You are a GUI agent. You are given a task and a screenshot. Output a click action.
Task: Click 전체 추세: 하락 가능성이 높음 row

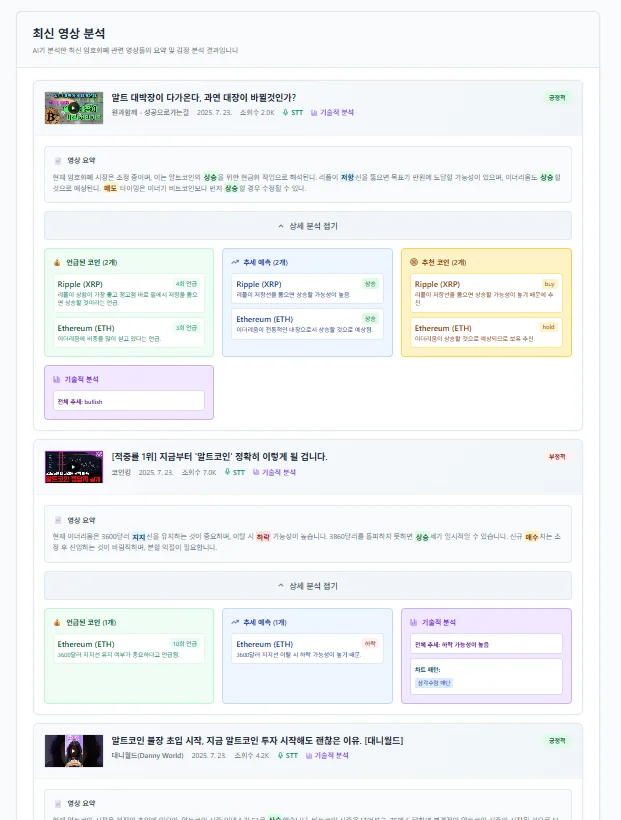coord(486,644)
